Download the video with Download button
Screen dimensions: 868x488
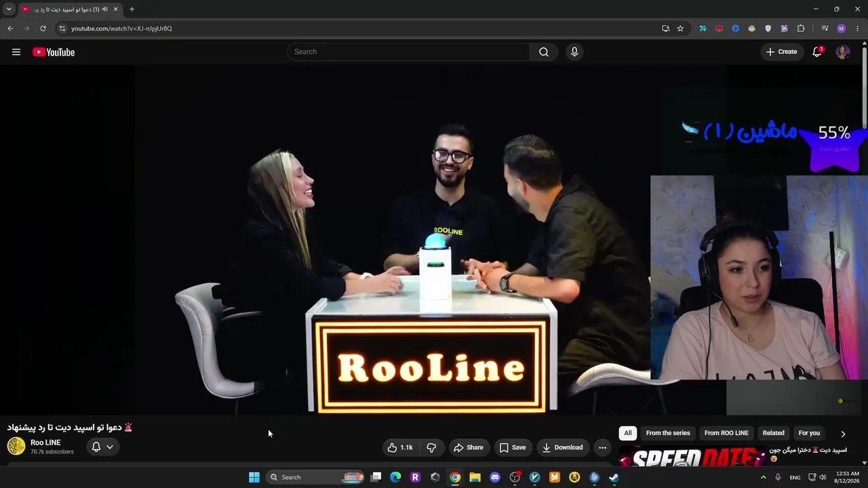click(x=563, y=447)
